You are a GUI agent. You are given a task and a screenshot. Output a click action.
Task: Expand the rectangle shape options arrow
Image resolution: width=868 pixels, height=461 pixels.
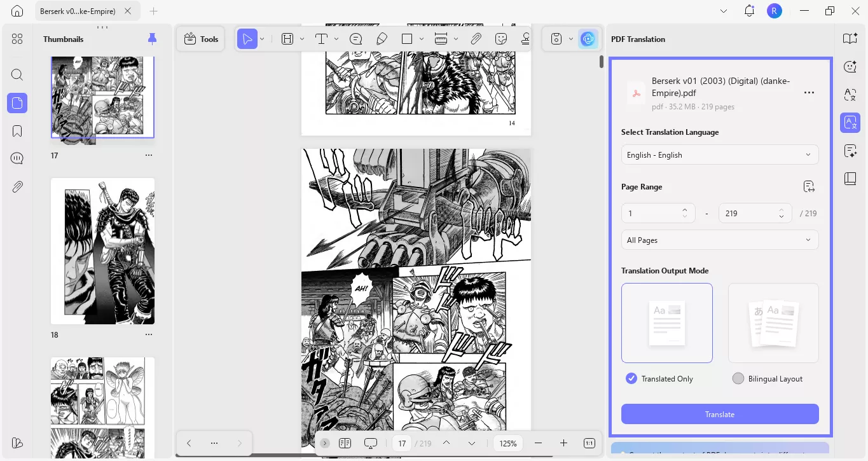tap(422, 39)
